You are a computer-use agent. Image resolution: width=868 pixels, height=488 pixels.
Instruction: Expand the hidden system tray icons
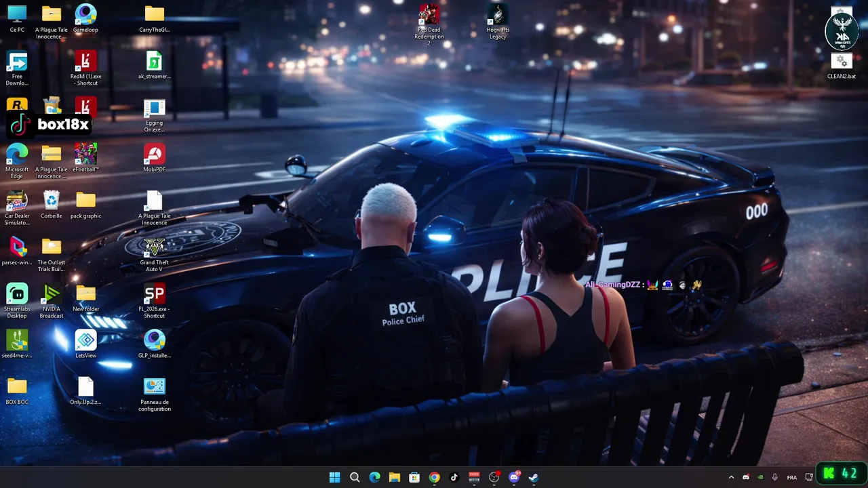tap(731, 477)
